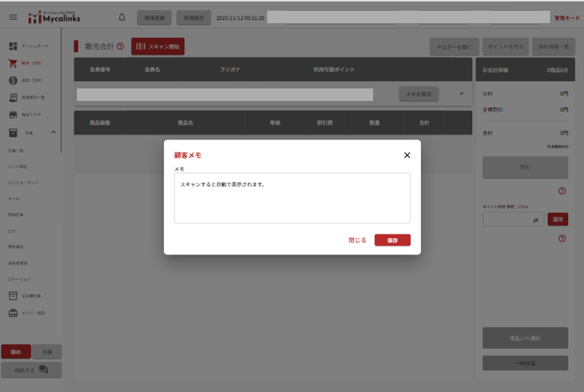Click the 保存 button in memo dialog
Screen dimensions: 584x392
coord(392,240)
